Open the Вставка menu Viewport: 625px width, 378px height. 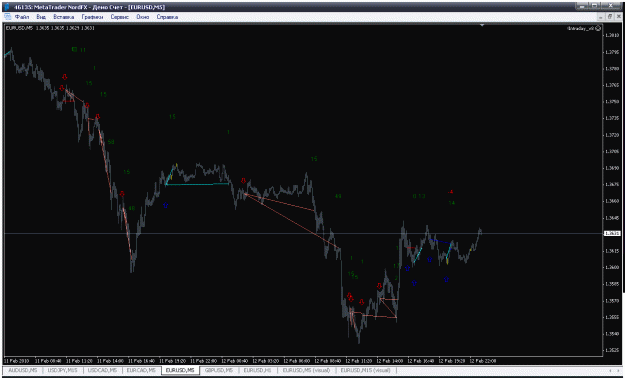(64, 17)
